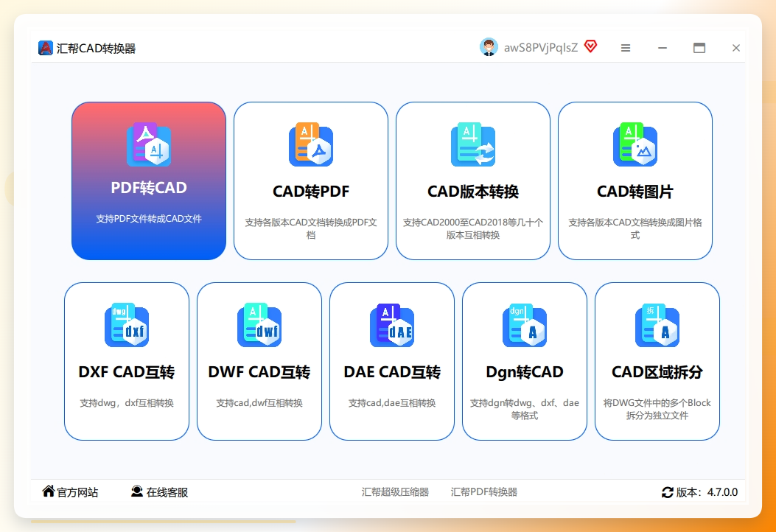Click the home icon beside 官方网站

49,491
